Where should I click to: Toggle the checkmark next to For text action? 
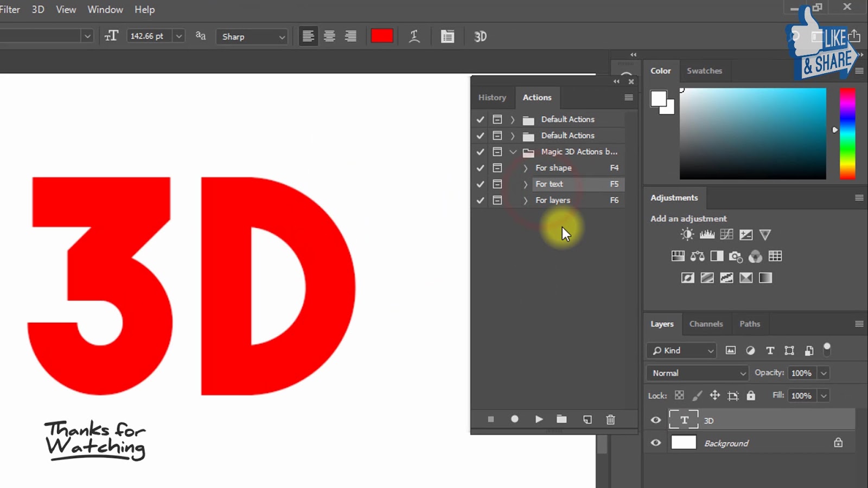(480, 184)
